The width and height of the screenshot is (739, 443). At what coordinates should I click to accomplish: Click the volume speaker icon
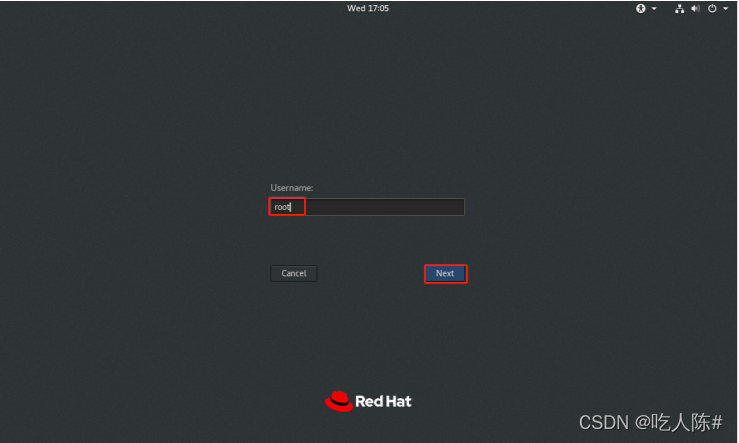tap(696, 8)
